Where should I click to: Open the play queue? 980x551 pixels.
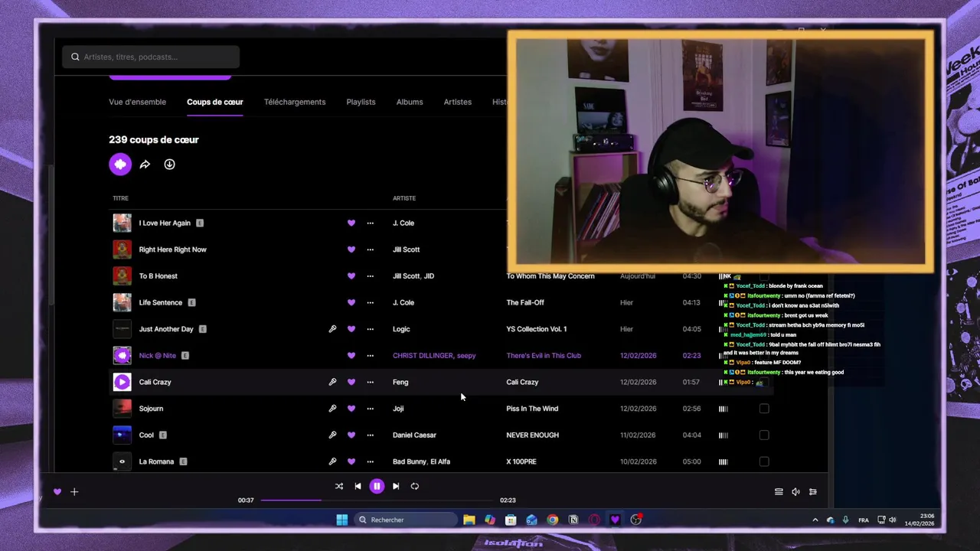(x=779, y=492)
